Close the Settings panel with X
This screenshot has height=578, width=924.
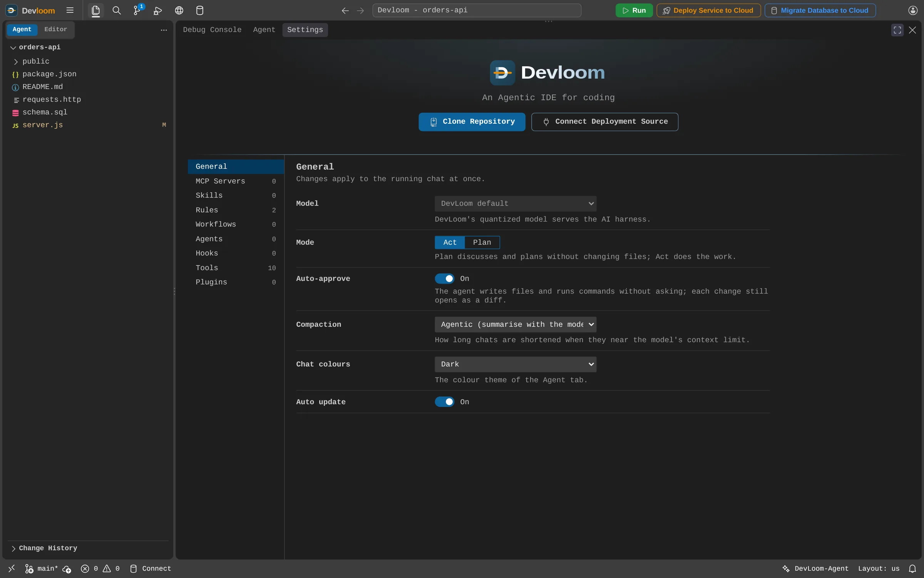point(912,30)
